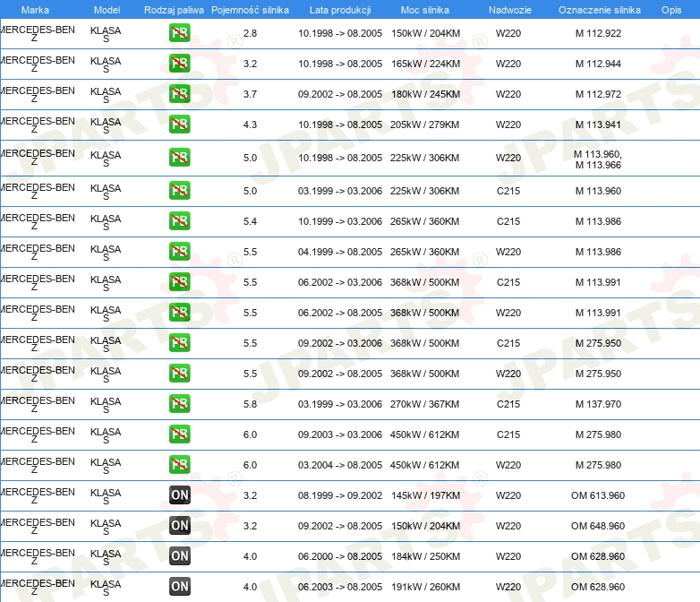Viewport: 700px width, 602px height.
Task: Click production years 04.1999 -> 08.2005
Action: (x=340, y=252)
